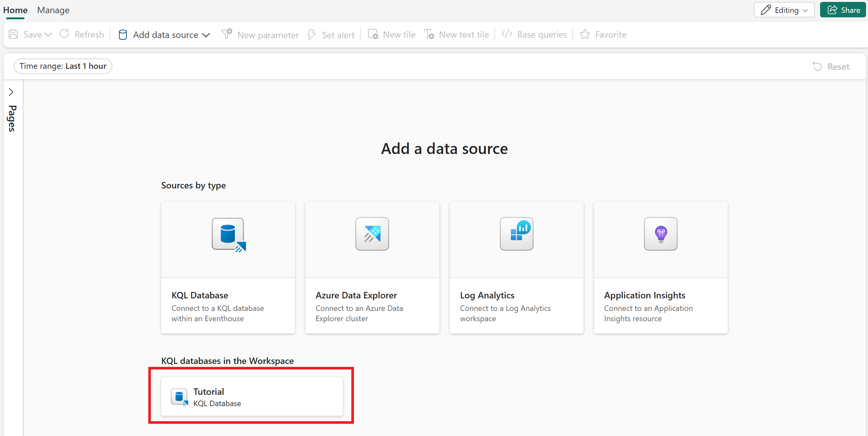Switch to the Manage tab

(x=53, y=10)
